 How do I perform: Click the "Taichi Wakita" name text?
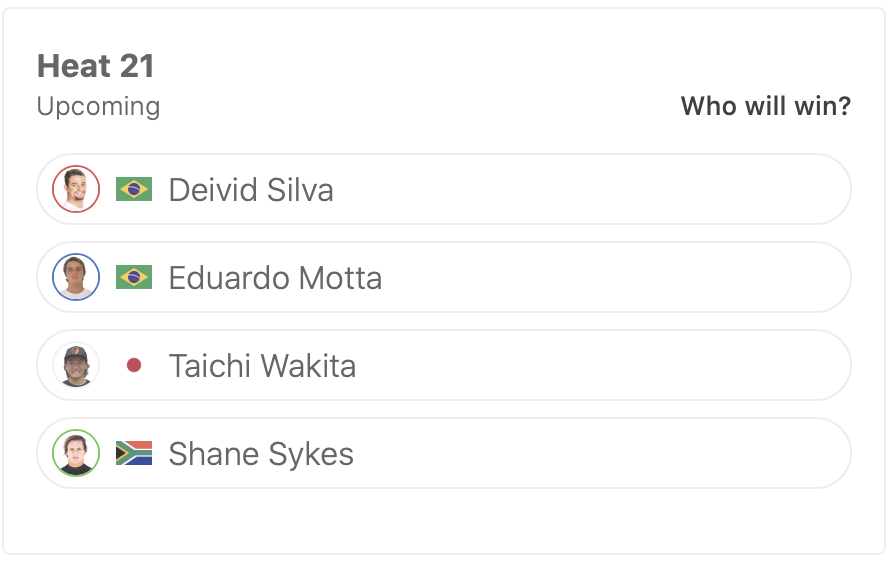[262, 365]
